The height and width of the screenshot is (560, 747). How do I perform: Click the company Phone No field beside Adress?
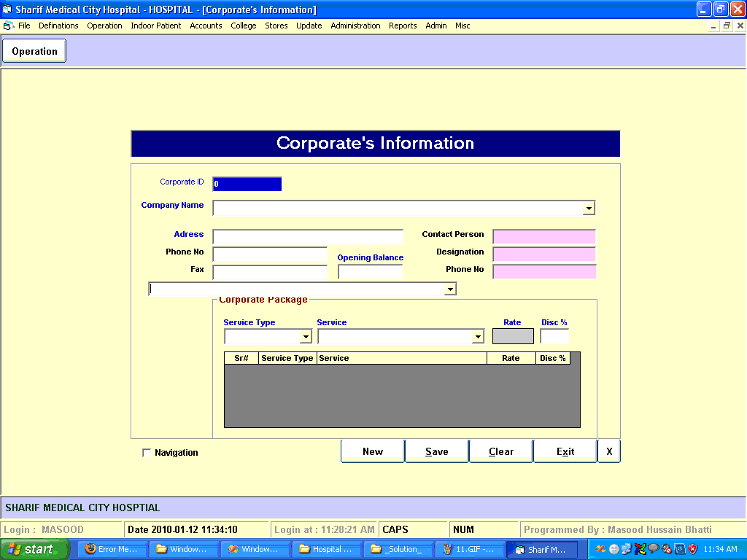tap(270, 254)
